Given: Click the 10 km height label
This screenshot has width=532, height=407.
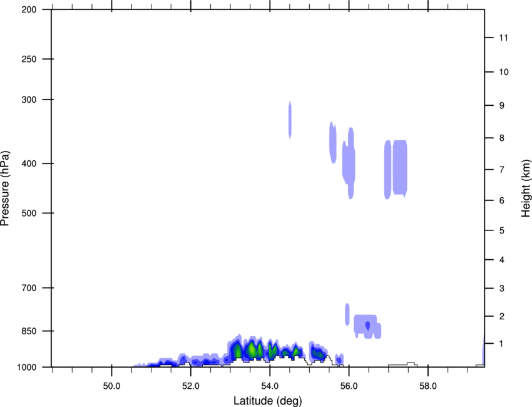Looking at the screenshot, I should click(504, 72).
